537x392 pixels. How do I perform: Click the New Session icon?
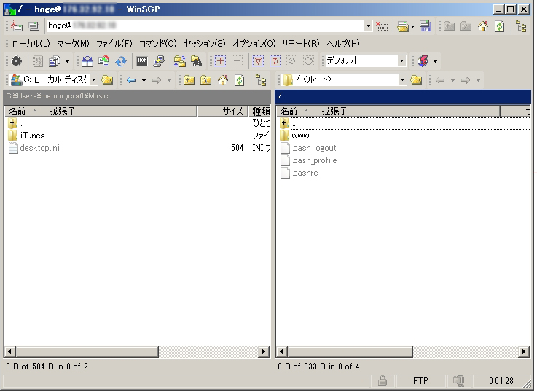tap(16, 26)
